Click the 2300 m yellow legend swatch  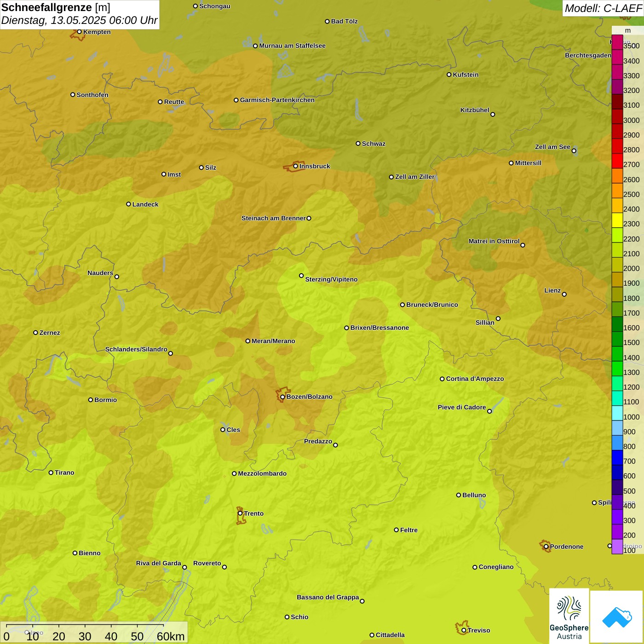(617, 220)
